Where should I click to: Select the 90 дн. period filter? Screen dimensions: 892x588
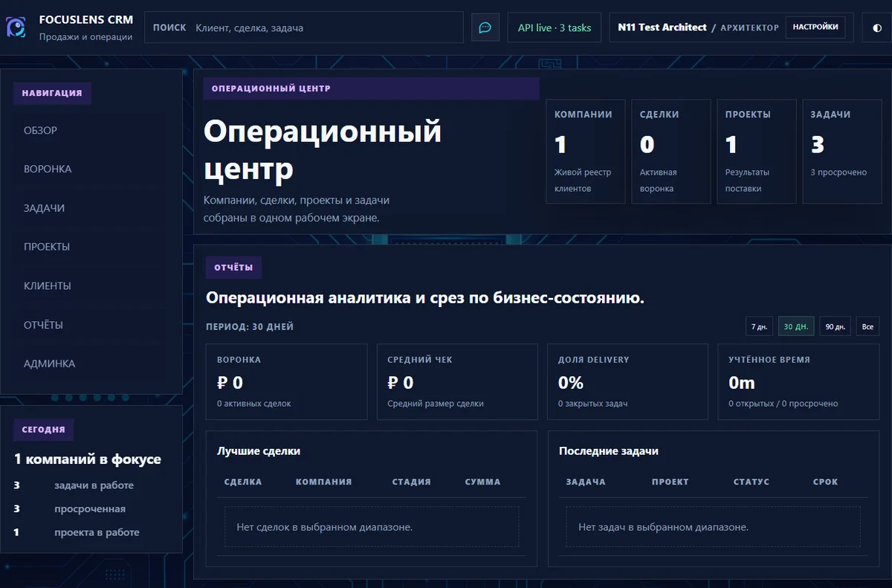pos(835,326)
